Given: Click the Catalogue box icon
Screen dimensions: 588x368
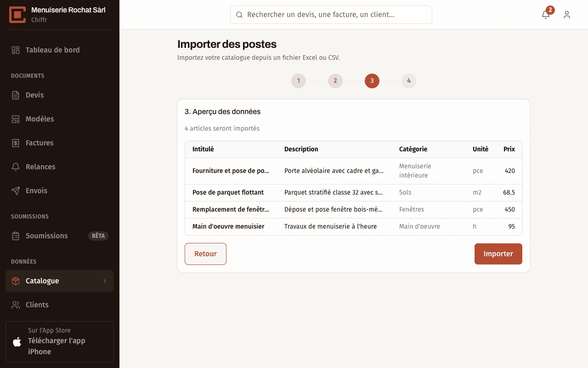Looking at the screenshot, I should tap(16, 281).
